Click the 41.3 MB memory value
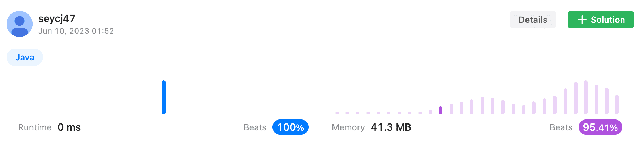 point(391,127)
